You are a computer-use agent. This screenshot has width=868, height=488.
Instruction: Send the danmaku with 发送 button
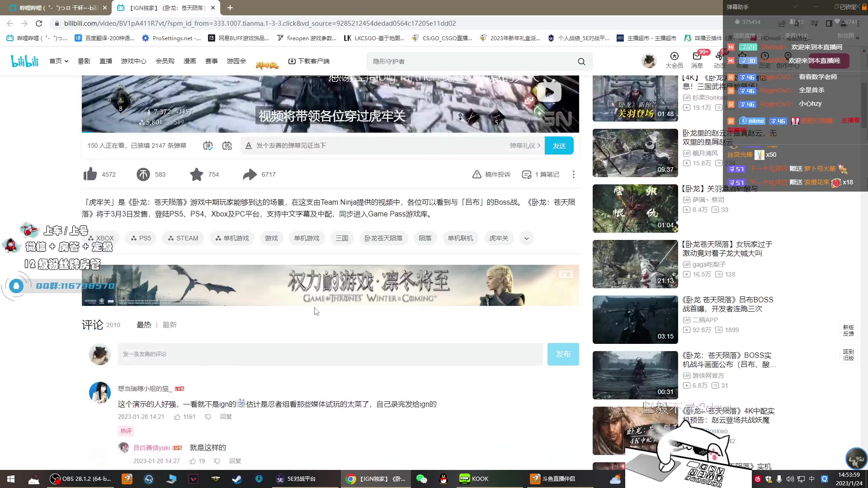coord(559,145)
